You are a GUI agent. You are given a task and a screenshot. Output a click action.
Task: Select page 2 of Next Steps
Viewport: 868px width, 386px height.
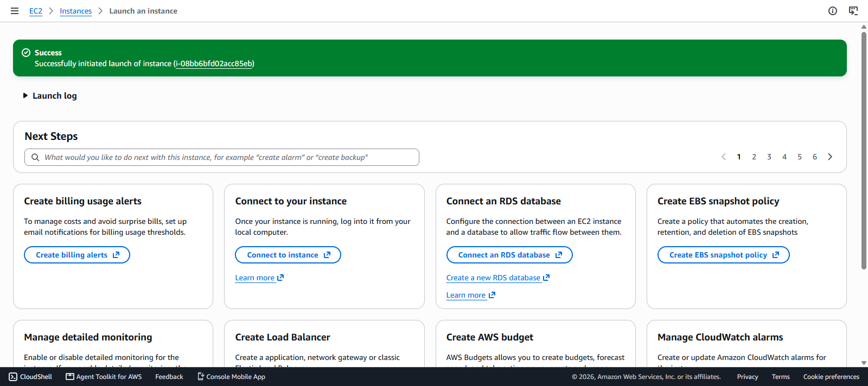coord(754,157)
